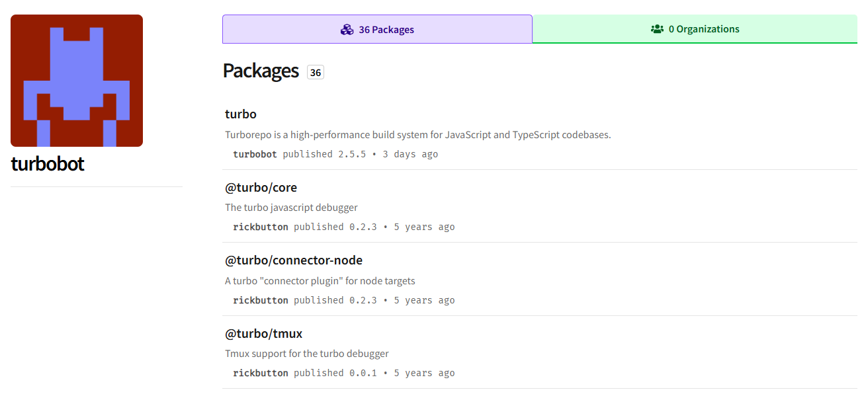Click the 36 count badge beside Packages
The height and width of the screenshot is (396, 868).
click(x=316, y=73)
